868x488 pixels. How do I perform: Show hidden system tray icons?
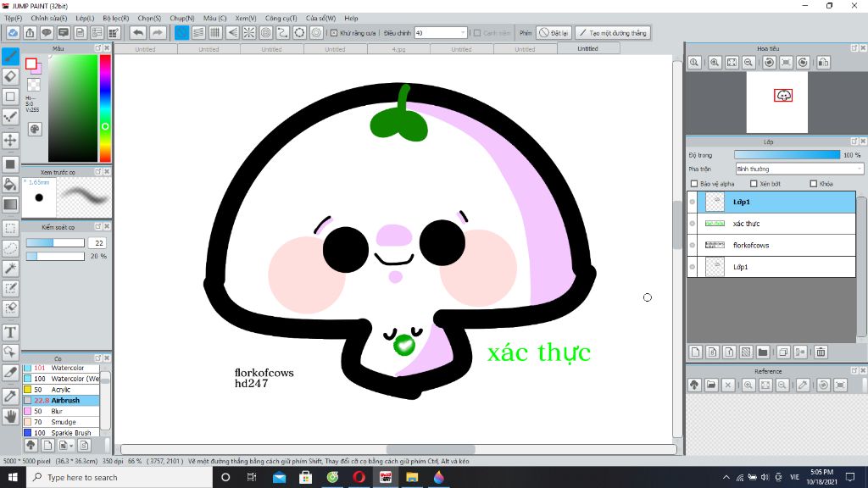tap(726, 477)
